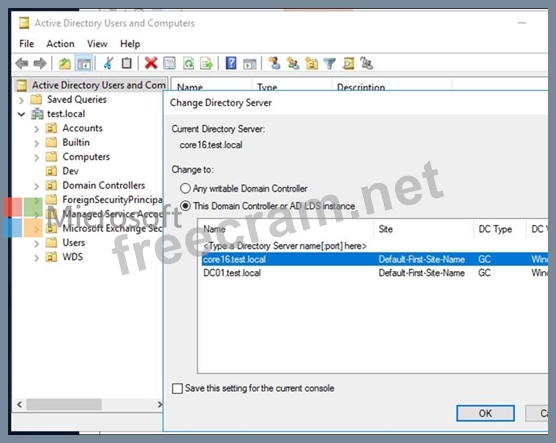Click the red Delete X toolbar icon

coord(151,63)
